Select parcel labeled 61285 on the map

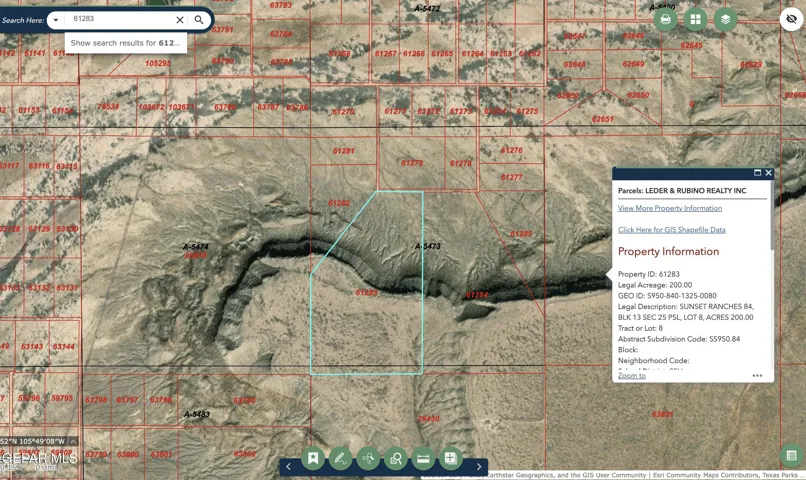[521, 234]
